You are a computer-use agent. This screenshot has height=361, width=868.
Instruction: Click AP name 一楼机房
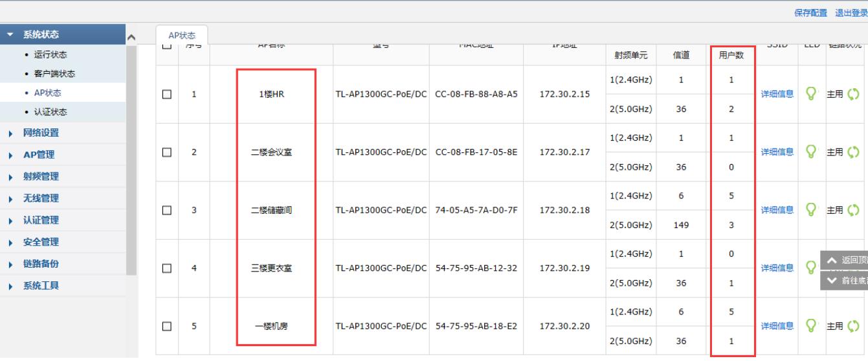(271, 326)
